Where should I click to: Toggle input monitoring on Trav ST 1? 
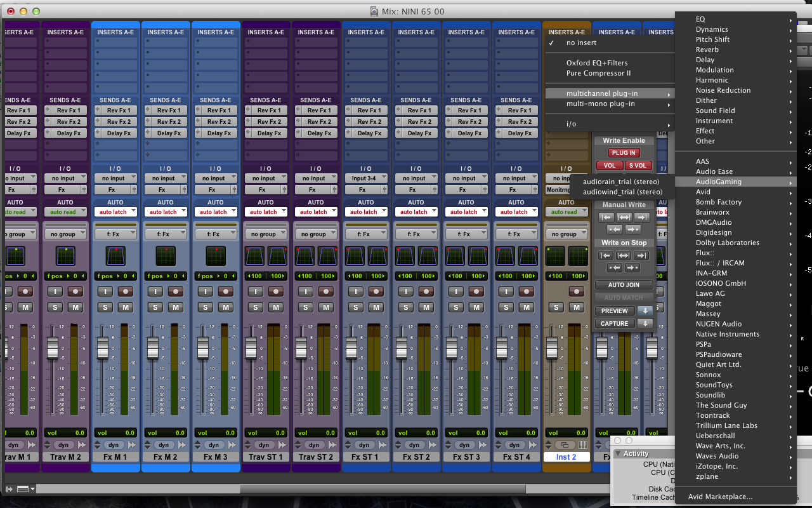click(256, 291)
